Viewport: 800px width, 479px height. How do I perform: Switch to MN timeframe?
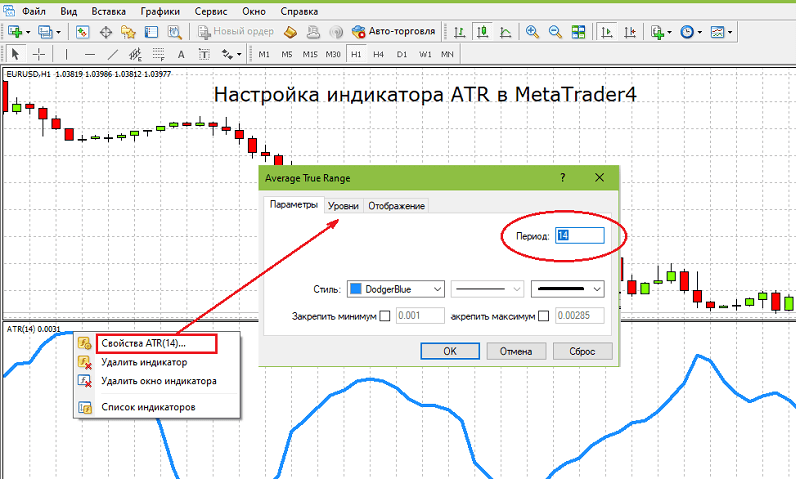point(447,54)
